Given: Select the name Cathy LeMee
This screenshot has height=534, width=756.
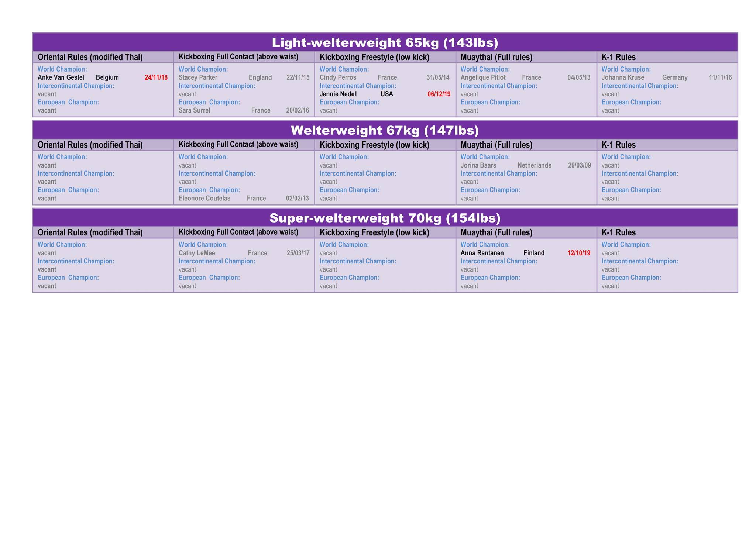Looking at the screenshot, I should [197, 253].
